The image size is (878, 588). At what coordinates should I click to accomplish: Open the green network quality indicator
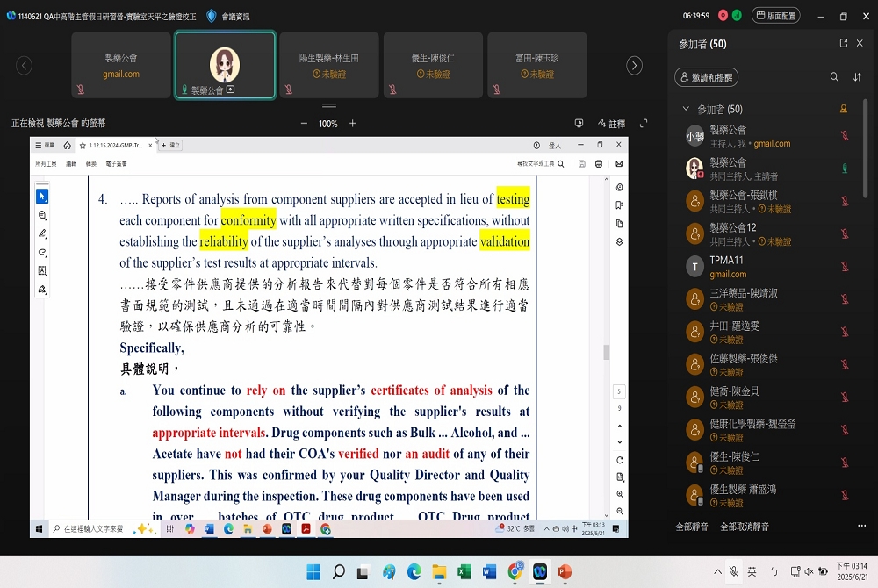[x=737, y=16]
